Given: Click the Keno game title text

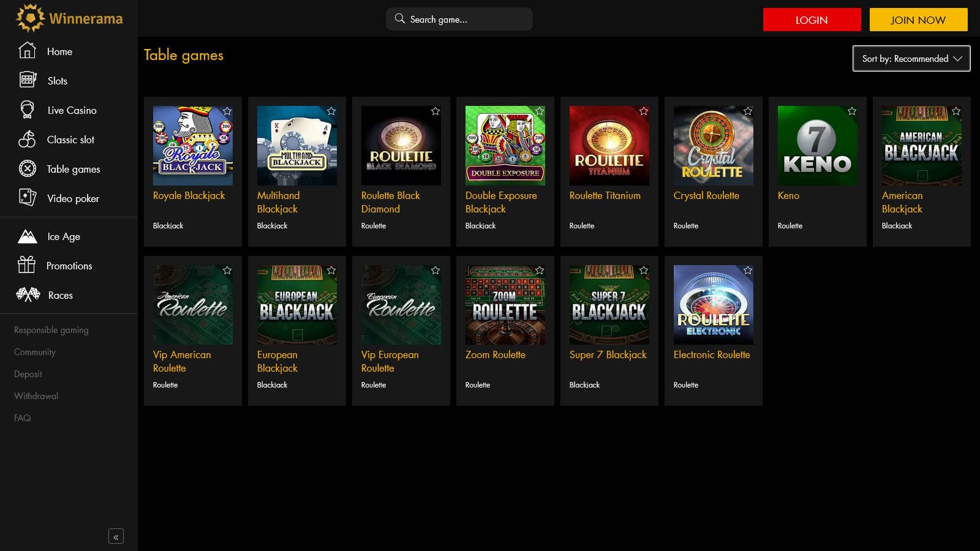Looking at the screenshot, I should pos(788,196).
